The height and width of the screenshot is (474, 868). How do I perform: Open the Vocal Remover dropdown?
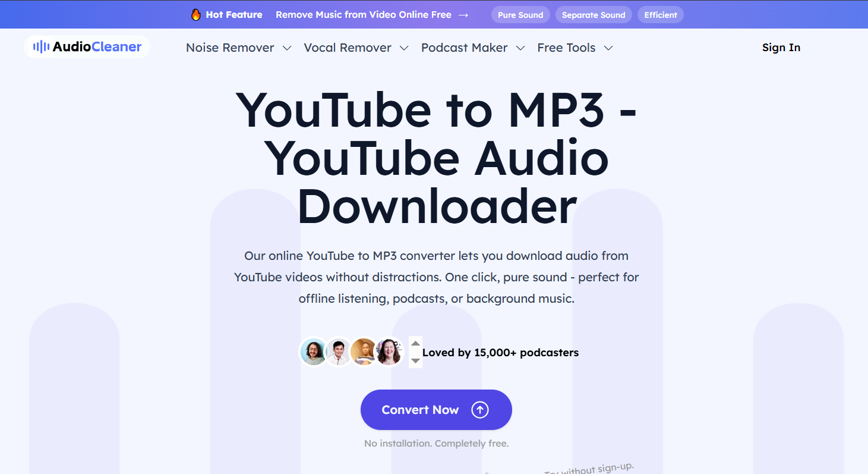click(x=405, y=48)
